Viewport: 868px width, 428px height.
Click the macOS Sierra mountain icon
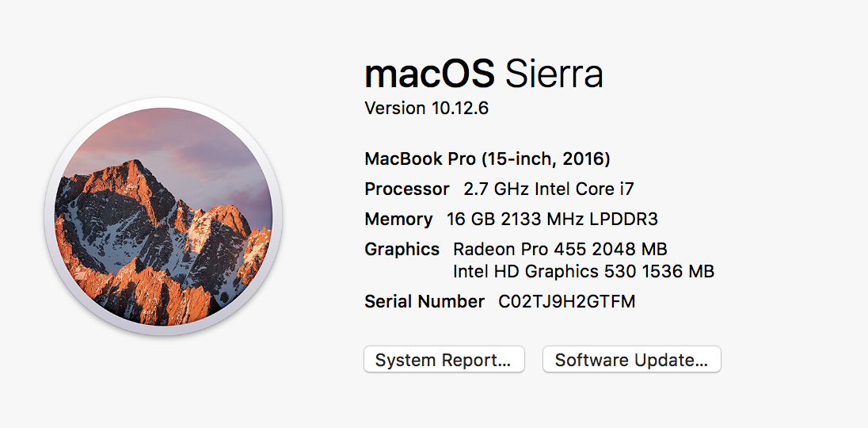pyautogui.click(x=163, y=216)
